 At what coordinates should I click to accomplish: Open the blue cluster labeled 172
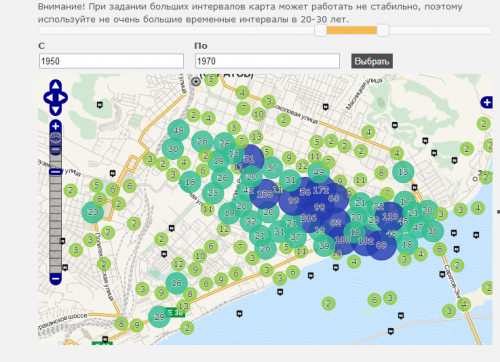pyautogui.click(x=321, y=190)
